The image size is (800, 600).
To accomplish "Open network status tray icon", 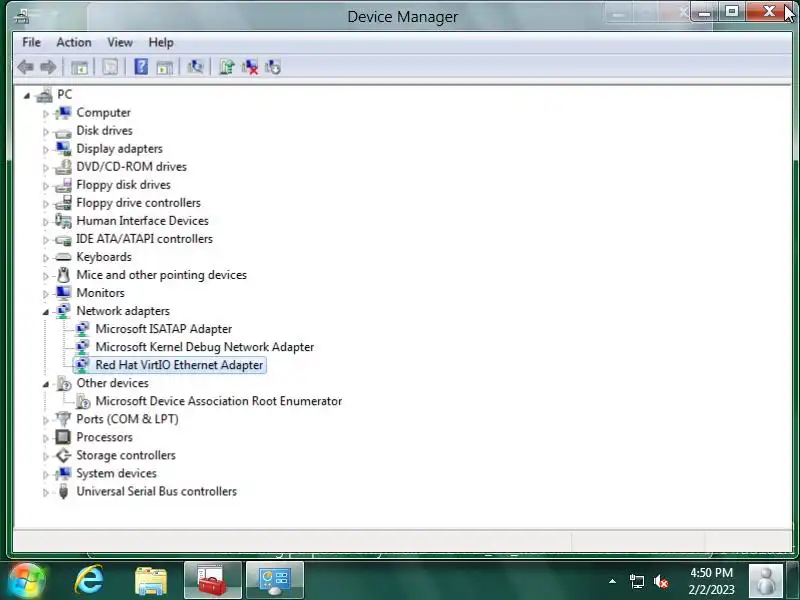I will (x=636, y=581).
